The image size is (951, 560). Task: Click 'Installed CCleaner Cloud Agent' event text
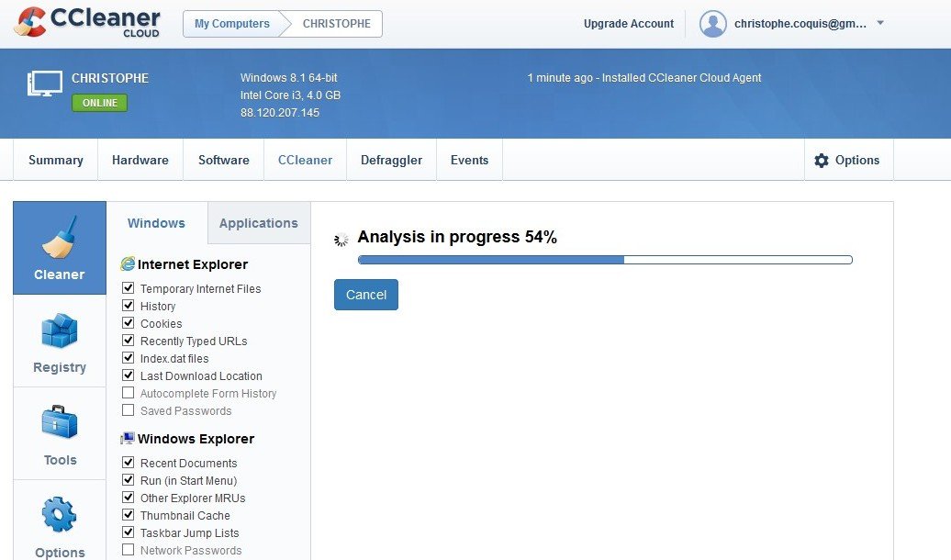pos(681,78)
